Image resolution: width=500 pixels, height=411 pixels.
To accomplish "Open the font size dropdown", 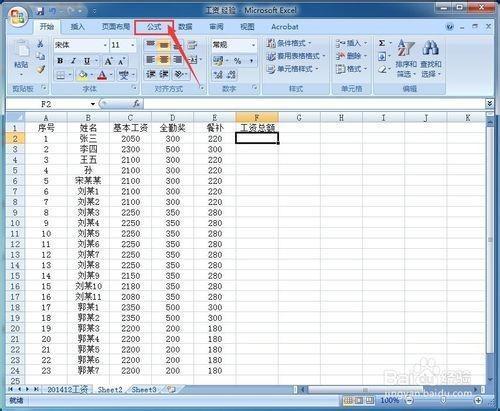I will point(133,45).
